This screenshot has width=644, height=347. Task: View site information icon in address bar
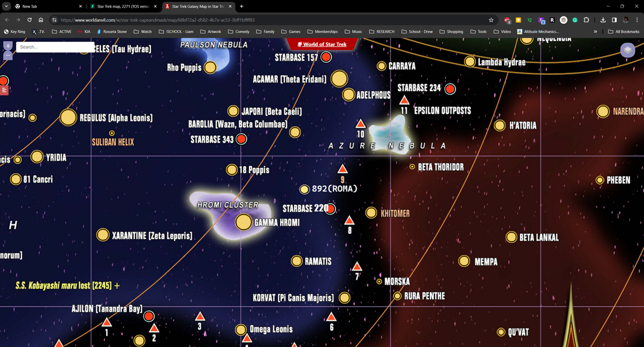[54, 20]
